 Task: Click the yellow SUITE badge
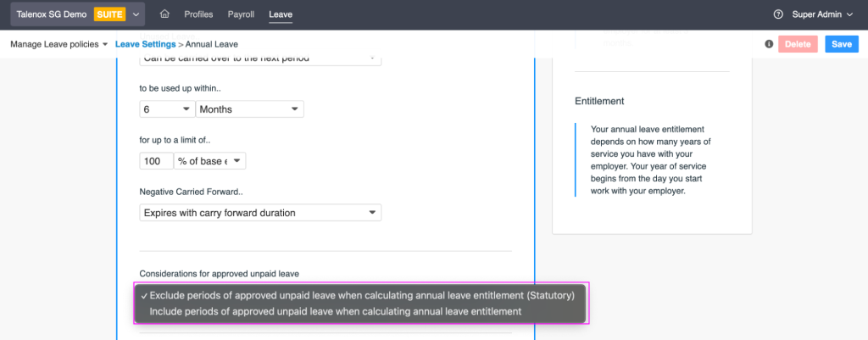click(x=110, y=14)
